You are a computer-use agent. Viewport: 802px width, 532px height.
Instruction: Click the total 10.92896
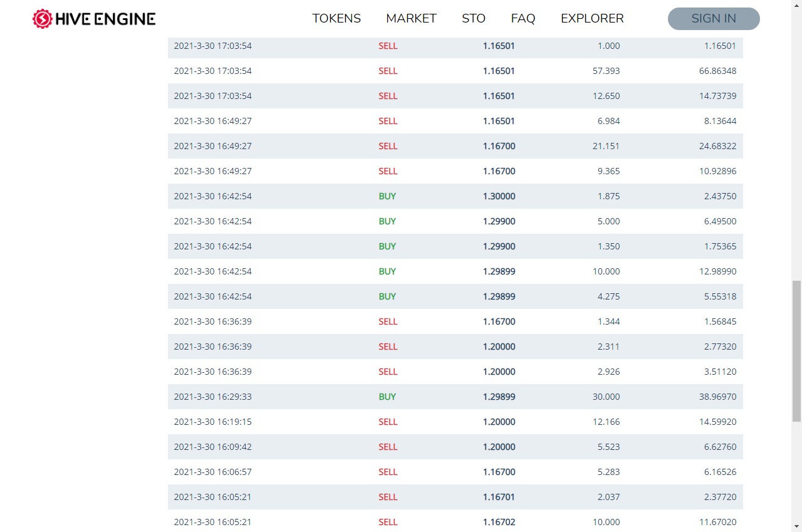(x=717, y=171)
